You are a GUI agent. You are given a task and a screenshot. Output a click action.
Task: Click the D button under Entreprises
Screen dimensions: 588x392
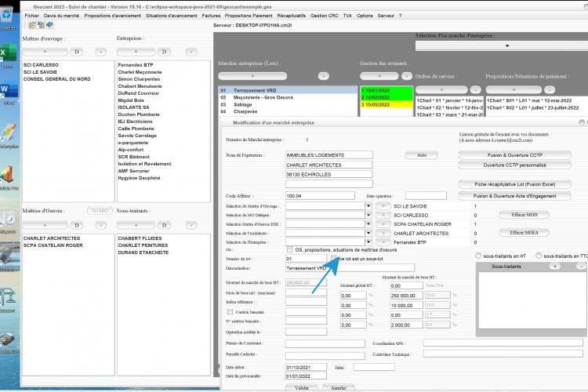[x=164, y=52]
